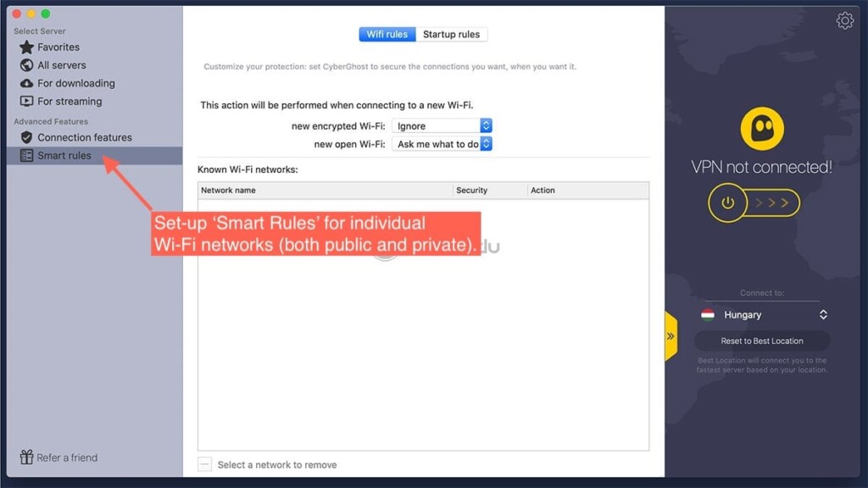The height and width of the screenshot is (488, 868).
Task: Open the new encrypted Wi-Fi dropdown
Action: point(442,125)
